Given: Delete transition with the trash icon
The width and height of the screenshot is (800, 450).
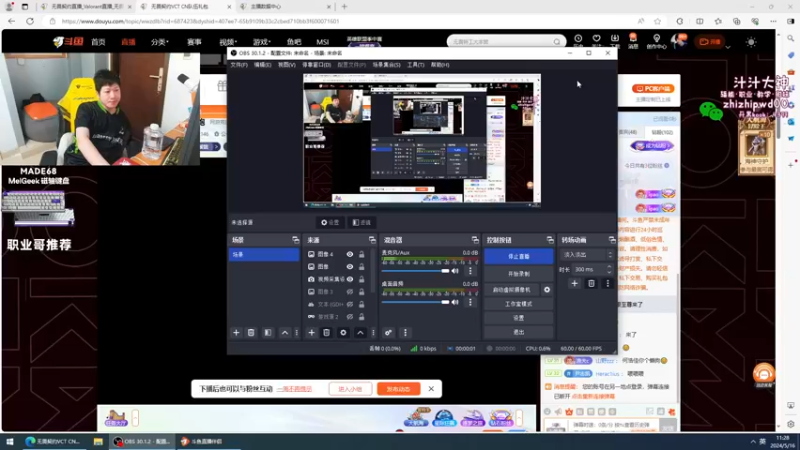Looking at the screenshot, I should click(x=591, y=283).
